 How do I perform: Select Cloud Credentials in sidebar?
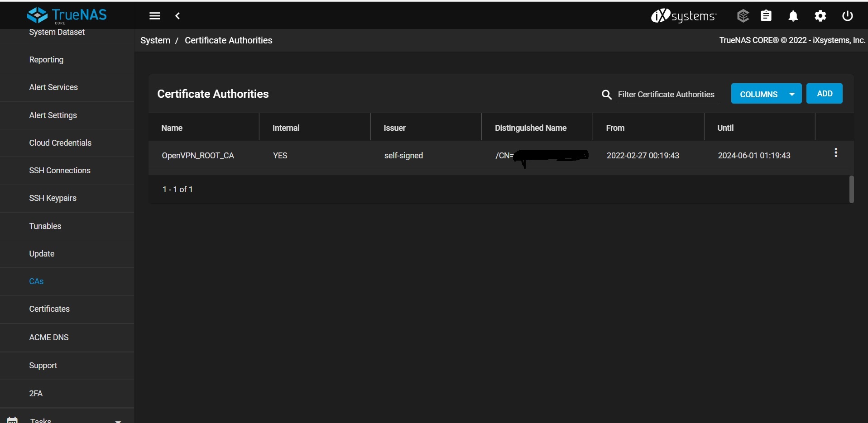60,143
